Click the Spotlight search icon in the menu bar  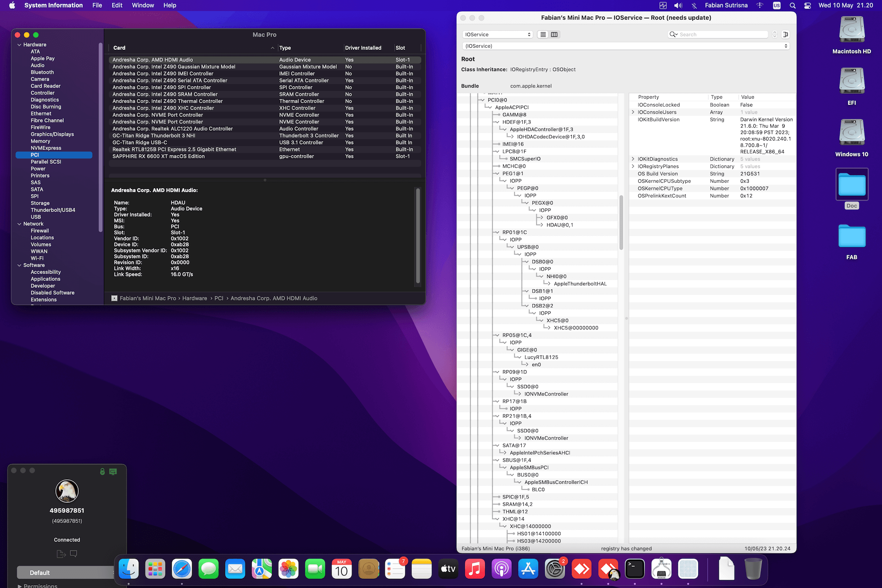(x=792, y=6)
